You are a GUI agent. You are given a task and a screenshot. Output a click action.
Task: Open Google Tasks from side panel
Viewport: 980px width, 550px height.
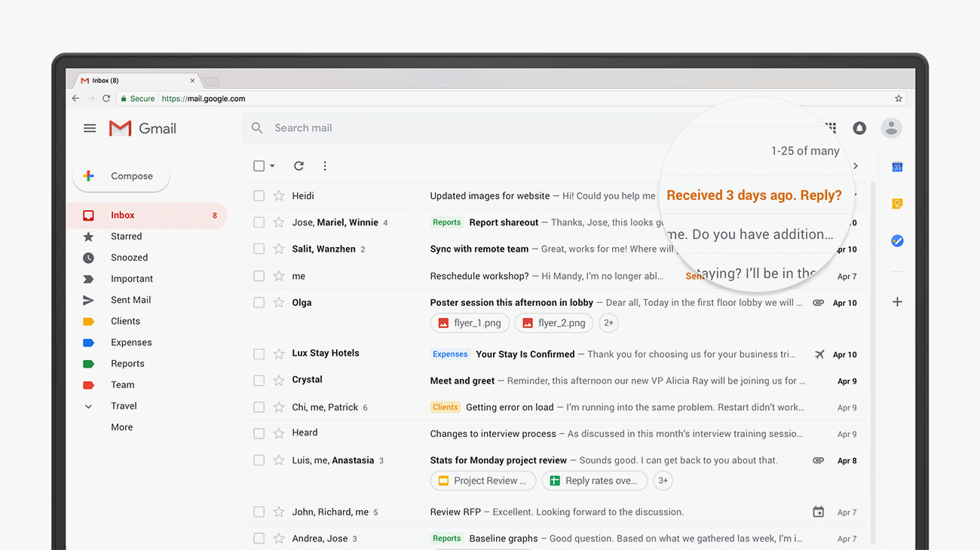897,241
